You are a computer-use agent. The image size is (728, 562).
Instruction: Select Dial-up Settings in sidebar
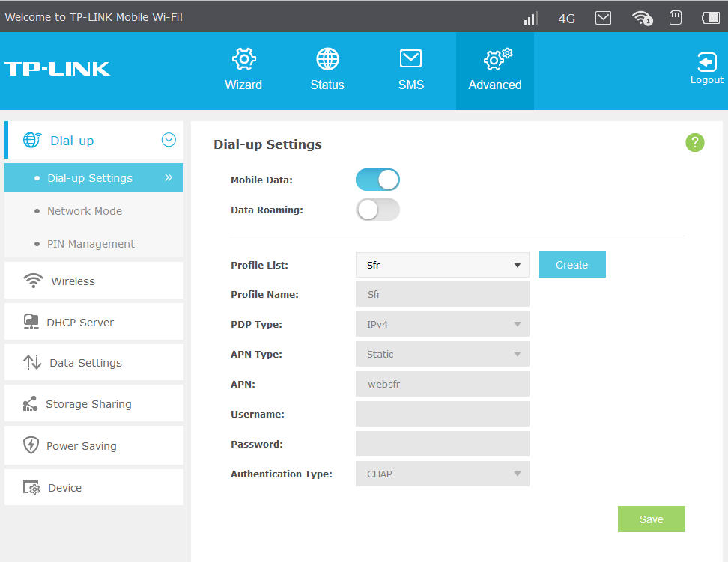tap(94, 177)
